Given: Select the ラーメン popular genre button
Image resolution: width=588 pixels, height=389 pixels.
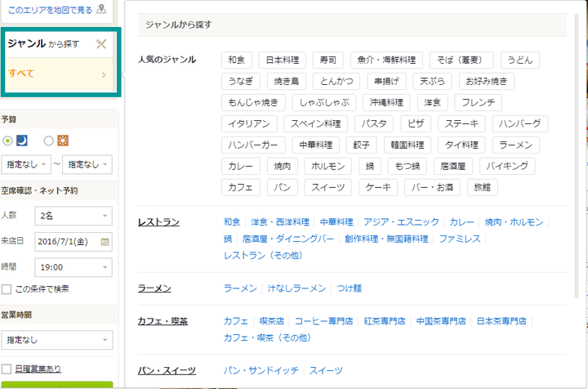Looking at the screenshot, I should [516, 145].
